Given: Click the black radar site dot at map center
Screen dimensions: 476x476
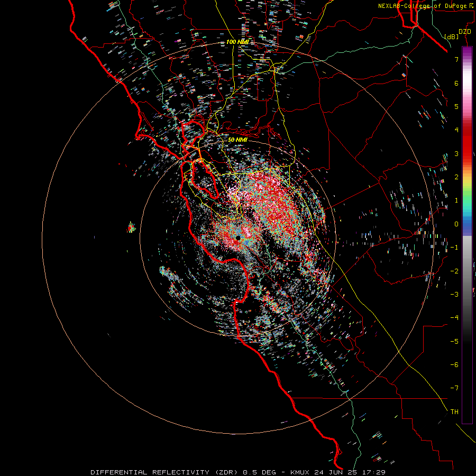Looking at the screenshot, I should (239, 237).
